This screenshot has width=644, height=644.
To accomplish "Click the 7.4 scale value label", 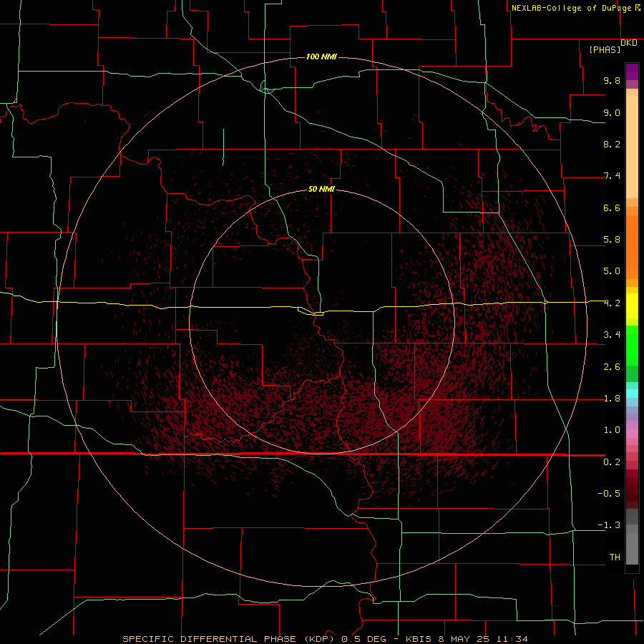I will pyautogui.click(x=612, y=176).
